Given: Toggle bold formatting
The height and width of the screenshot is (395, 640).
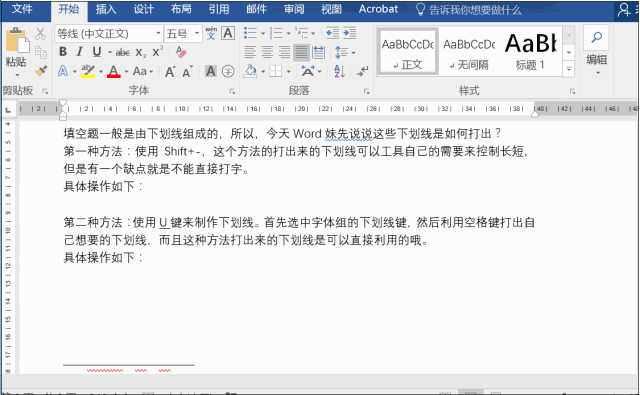Looking at the screenshot, I should (63, 52).
